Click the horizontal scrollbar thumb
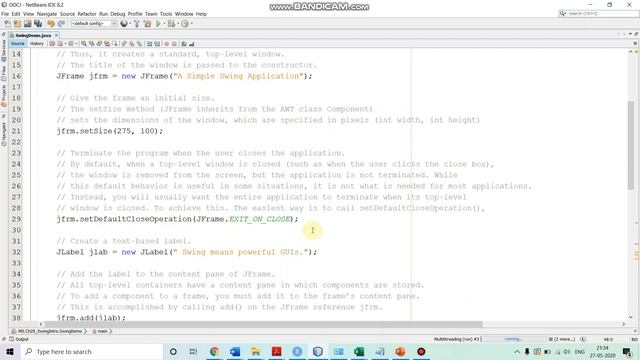 pyautogui.click(x=264, y=324)
